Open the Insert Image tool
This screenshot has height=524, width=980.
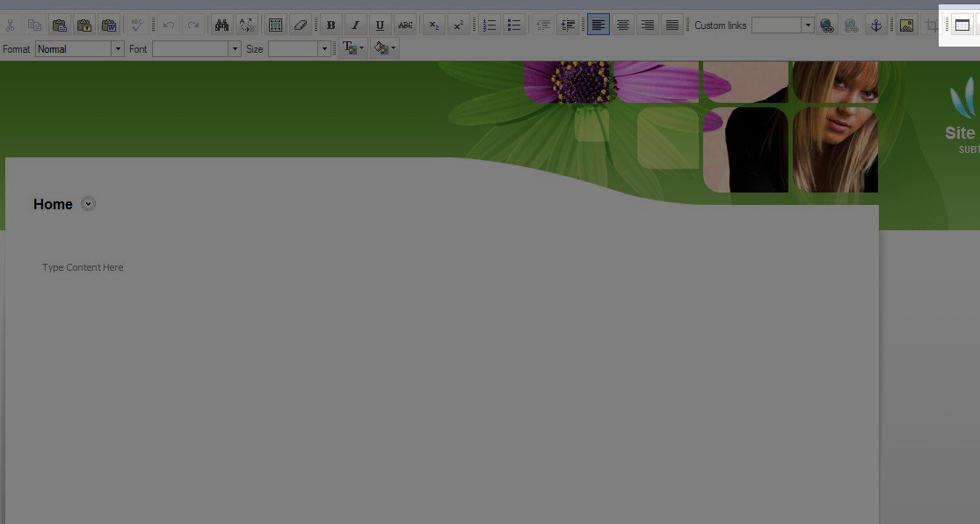(x=906, y=25)
